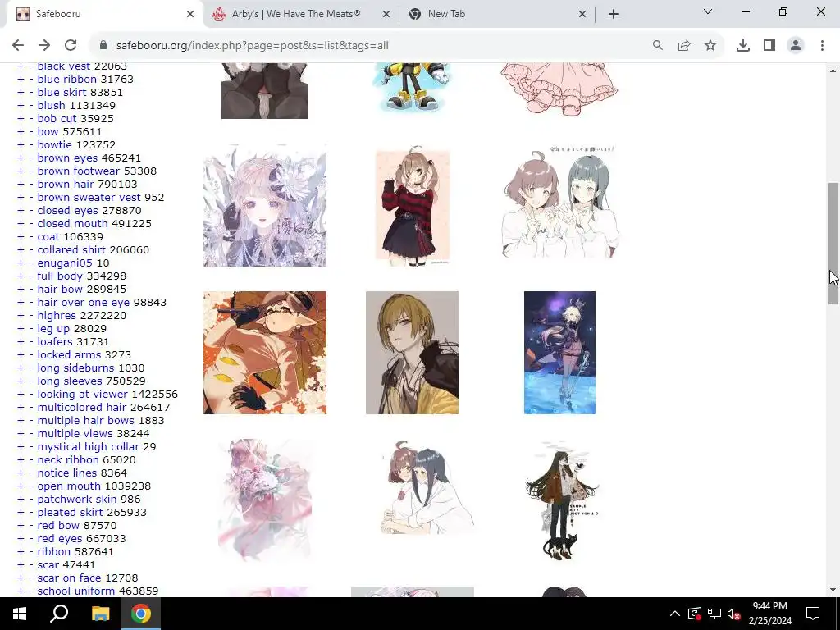Open the tab search chevron
Image resolution: width=840 pixels, height=630 pixels.
pos(708,11)
